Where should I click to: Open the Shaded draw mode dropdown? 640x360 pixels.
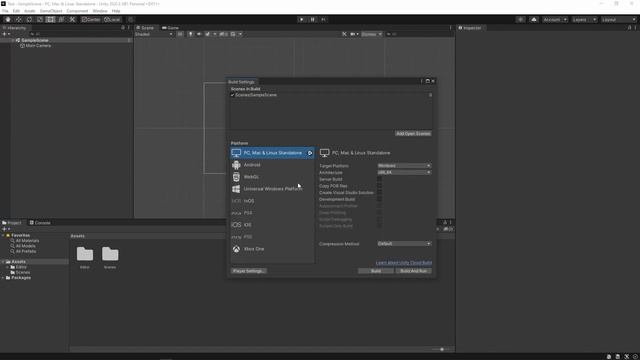[x=154, y=34]
